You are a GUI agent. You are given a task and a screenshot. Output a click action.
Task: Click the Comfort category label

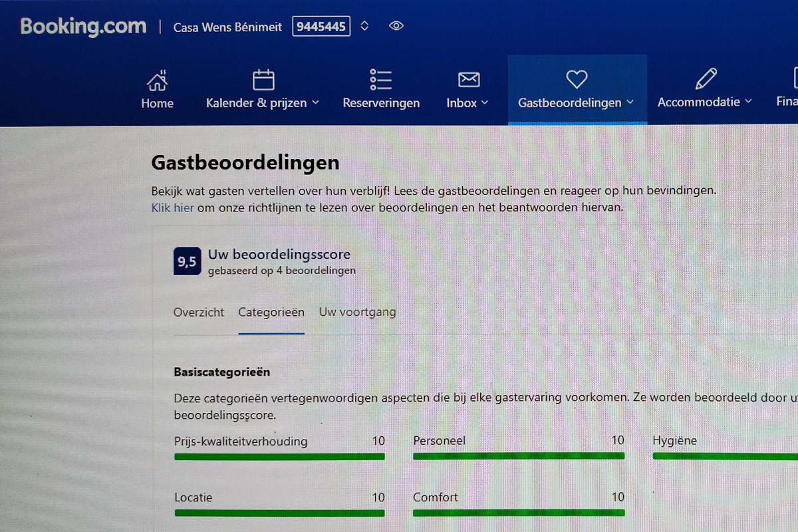coord(436,497)
